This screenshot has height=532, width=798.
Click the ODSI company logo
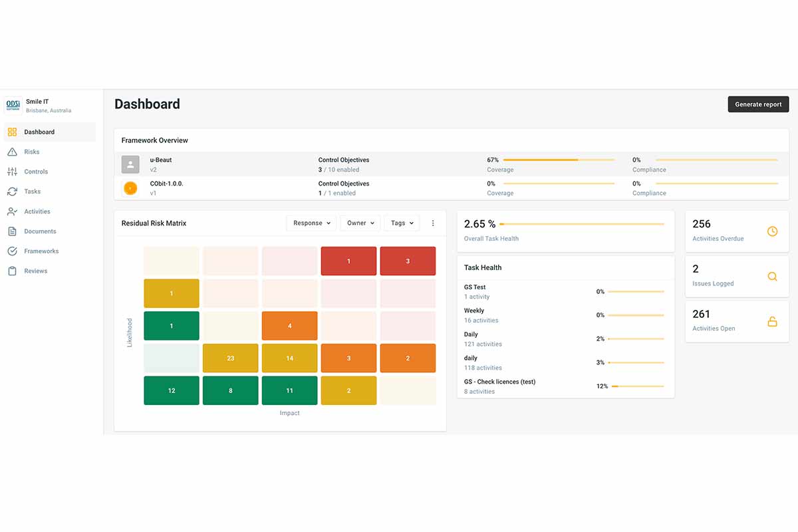click(13, 106)
